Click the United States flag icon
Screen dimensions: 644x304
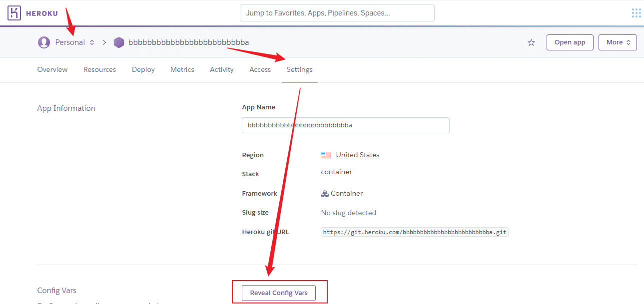325,155
